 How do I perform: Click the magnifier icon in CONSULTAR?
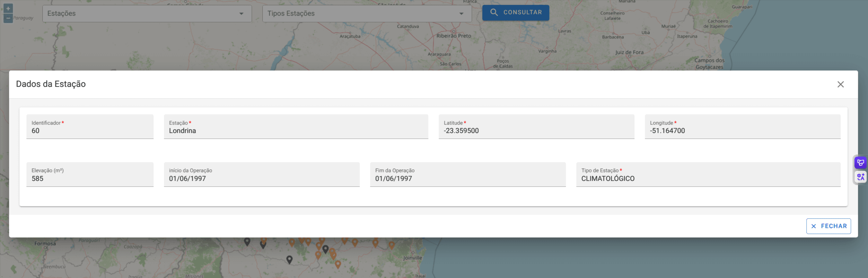[x=494, y=12]
